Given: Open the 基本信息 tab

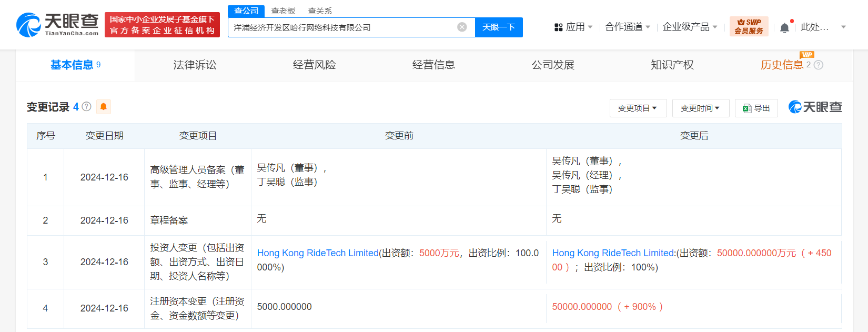Looking at the screenshot, I should tap(75, 65).
